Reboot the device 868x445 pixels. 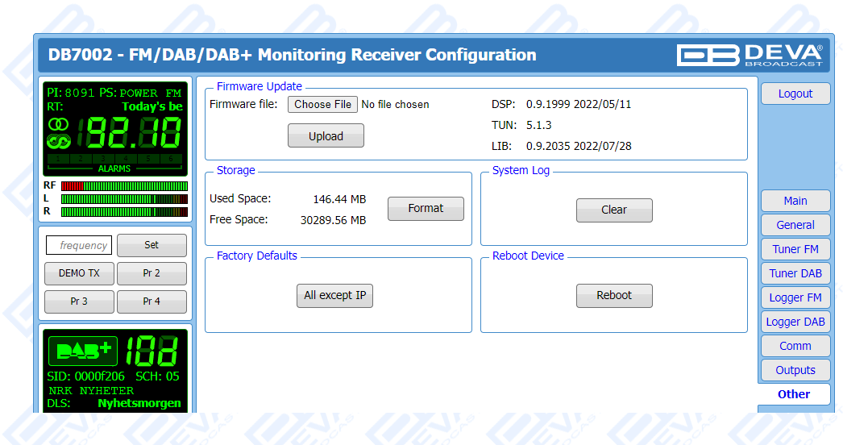(613, 295)
